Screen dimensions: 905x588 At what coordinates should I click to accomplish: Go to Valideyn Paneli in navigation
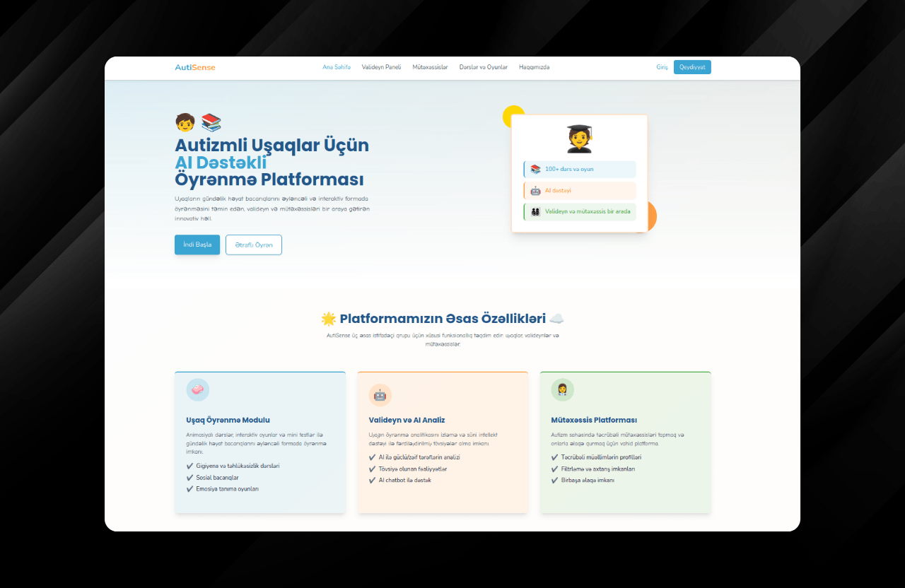point(381,67)
